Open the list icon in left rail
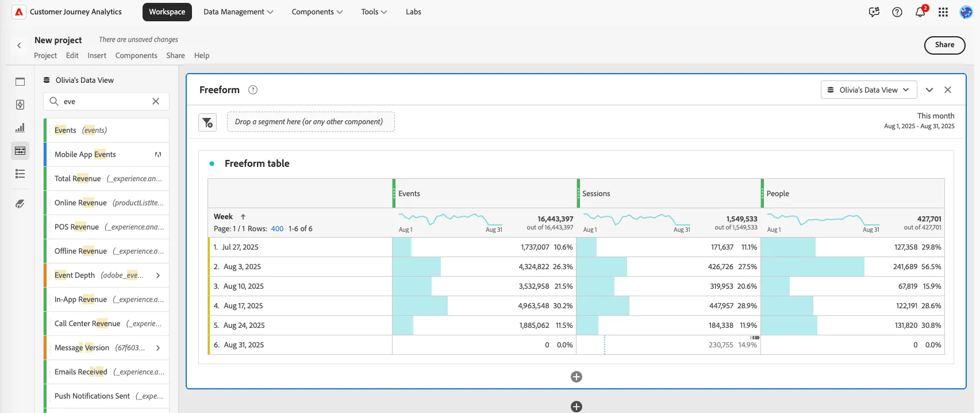 coord(20,174)
